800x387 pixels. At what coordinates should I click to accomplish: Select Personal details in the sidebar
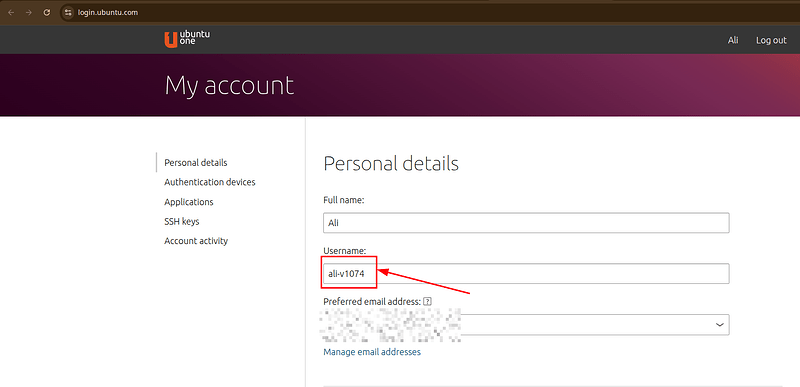click(x=195, y=163)
